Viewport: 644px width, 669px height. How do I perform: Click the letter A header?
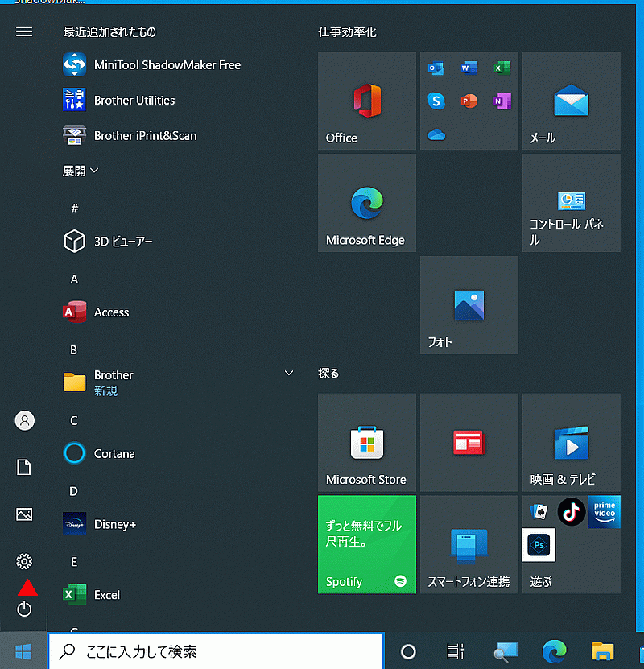pos(74,279)
